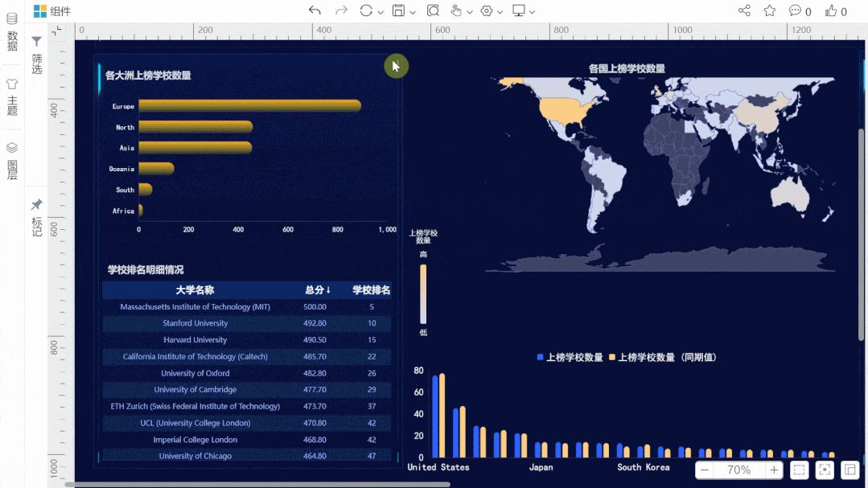Screen dimensions: 868x488
Task: Click the favorite star icon
Action: click(x=770, y=10)
